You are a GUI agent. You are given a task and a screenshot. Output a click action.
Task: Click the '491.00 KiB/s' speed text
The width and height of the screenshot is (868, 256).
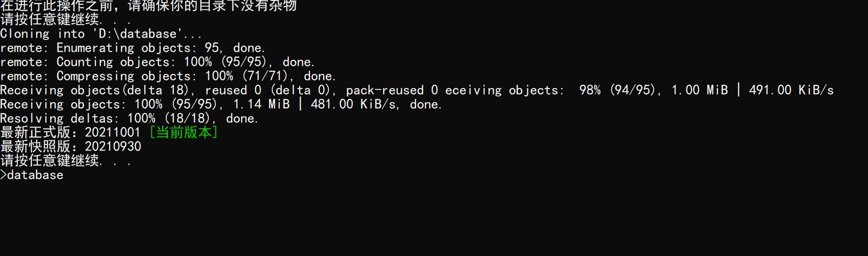pos(791,90)
